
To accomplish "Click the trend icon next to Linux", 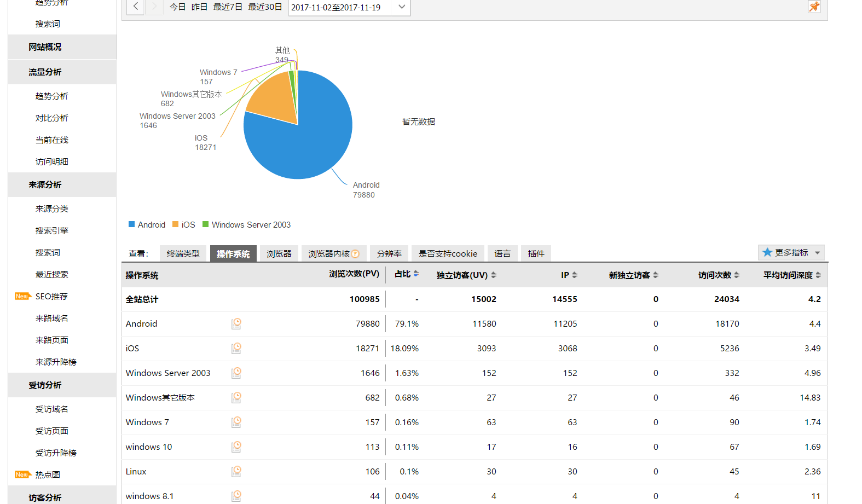I will click(236, 472).
